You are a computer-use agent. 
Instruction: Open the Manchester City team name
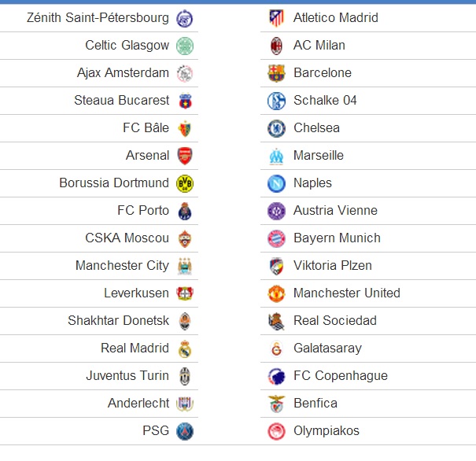click(x=122, y=266)
